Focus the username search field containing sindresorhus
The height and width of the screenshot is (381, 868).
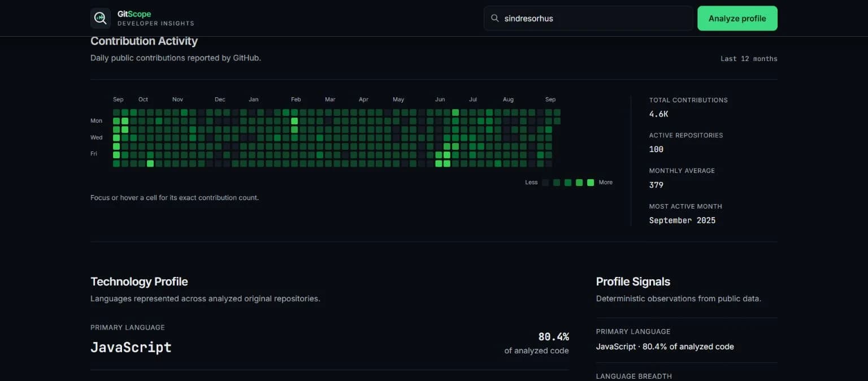pyautogui.click(x=588, y=18)
